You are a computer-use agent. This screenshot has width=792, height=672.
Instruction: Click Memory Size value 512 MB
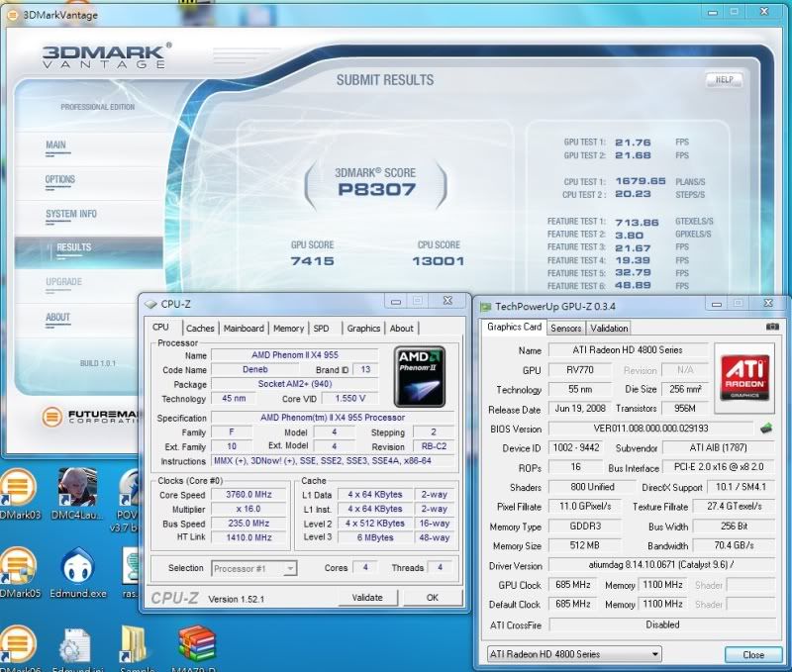pyautogui.click(x=584, y=545)
